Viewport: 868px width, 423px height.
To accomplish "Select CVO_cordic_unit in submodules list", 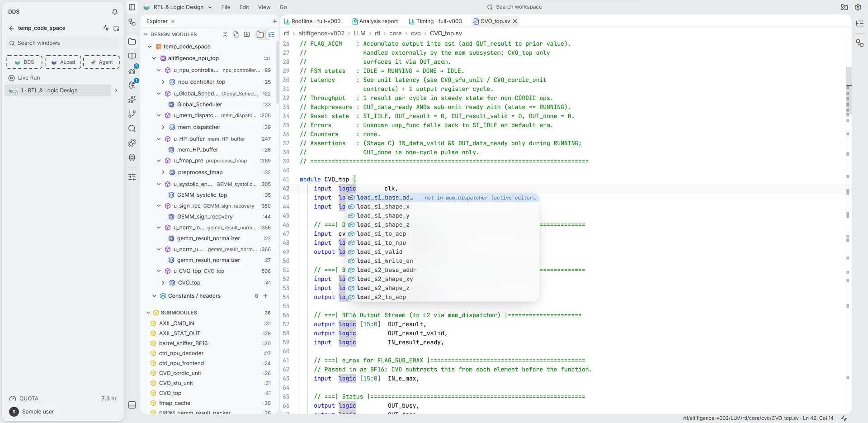I will click(x=180, y=373).
